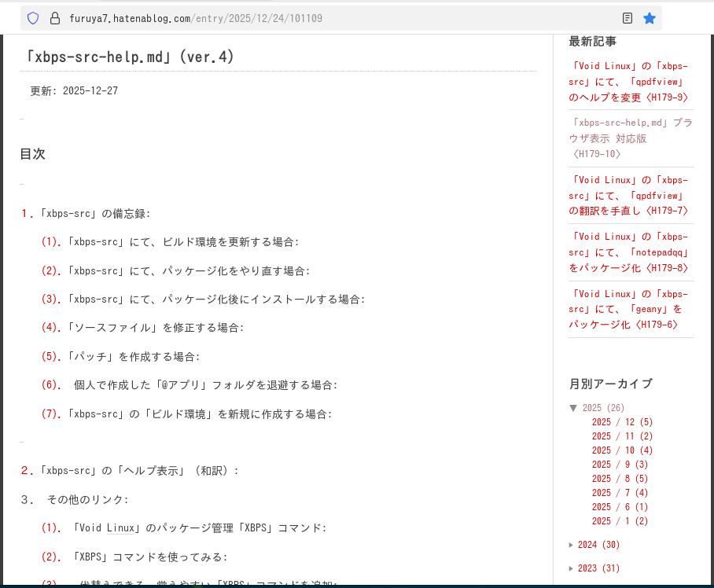Image resolution: width=714 pixels, height=588 pixels.
Task: Click the update date 更新: 2025-12-27
Action: click(74, 90)
